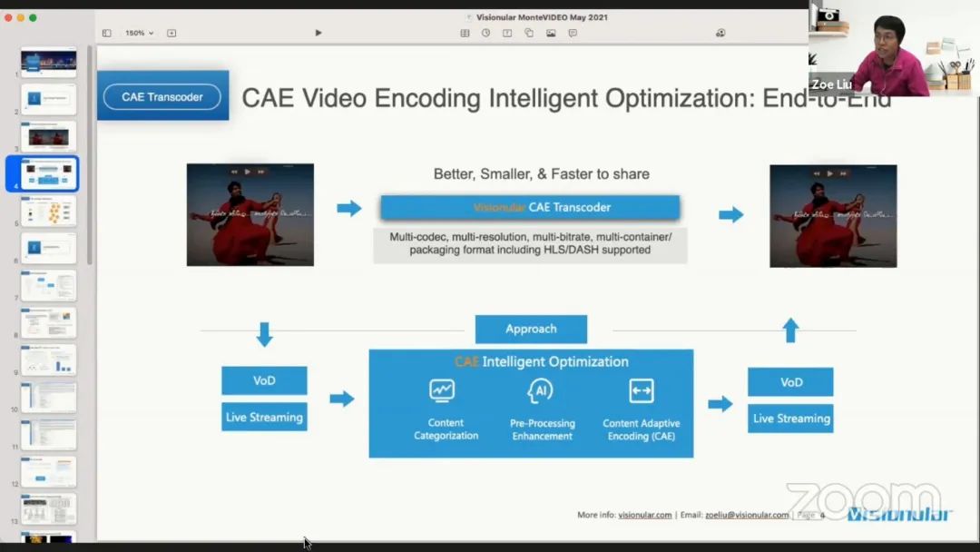Click the zoeliu@visionular.com email link
The height and width of the screenshot is (552, 980).
[748, 515]
